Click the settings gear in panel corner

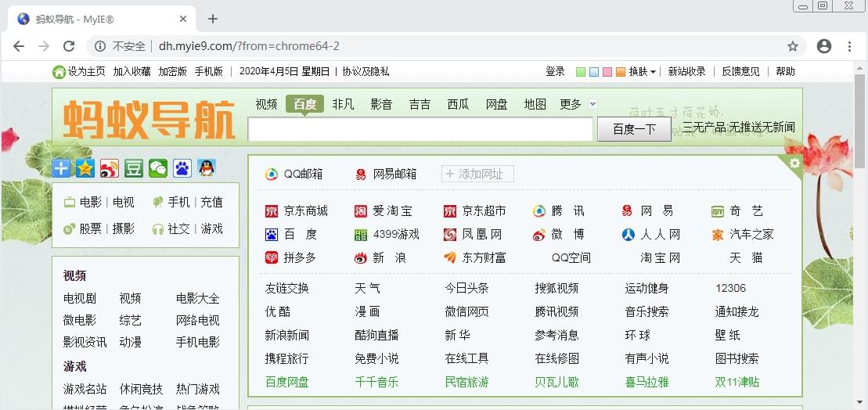794,164
